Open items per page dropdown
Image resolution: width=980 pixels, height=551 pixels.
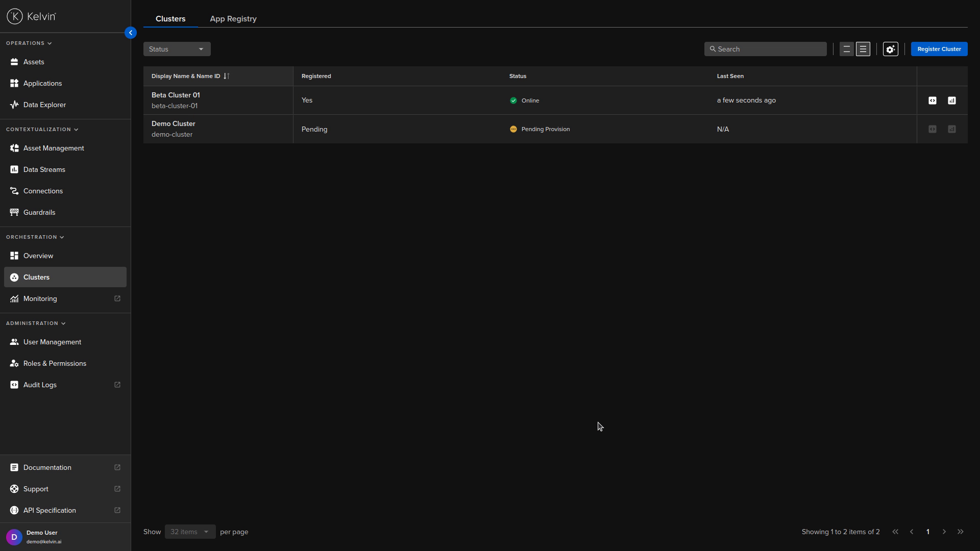coord(190,532)
